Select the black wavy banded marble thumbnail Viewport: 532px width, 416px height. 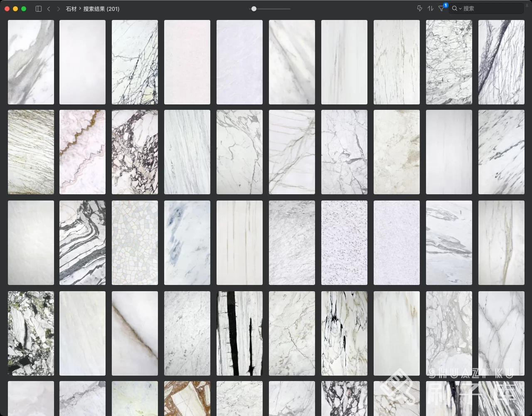[82, 243]
